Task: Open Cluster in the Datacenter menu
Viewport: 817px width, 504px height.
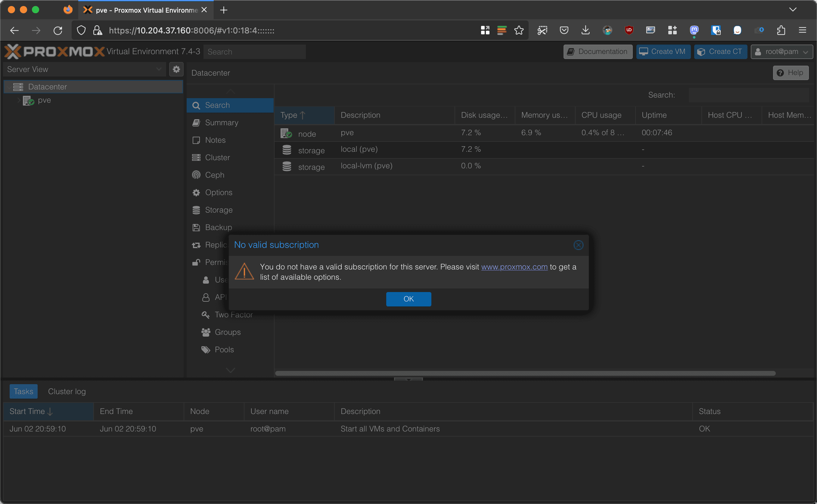Action: pyautogui.click(x=230, y=157)
